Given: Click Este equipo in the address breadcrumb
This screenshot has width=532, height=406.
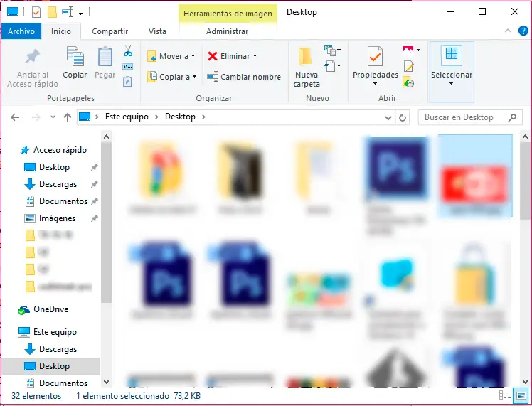Looking at the screenshot, I should coord(127,117).
